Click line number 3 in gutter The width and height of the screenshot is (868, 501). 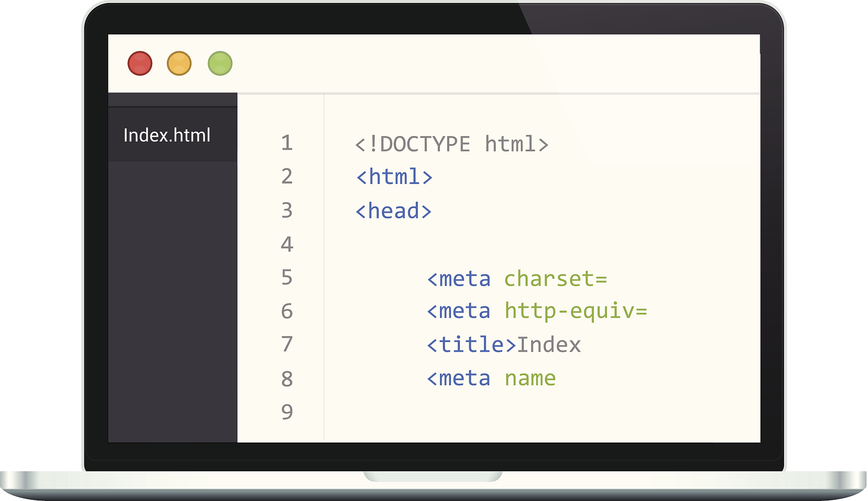pos(287,210)
